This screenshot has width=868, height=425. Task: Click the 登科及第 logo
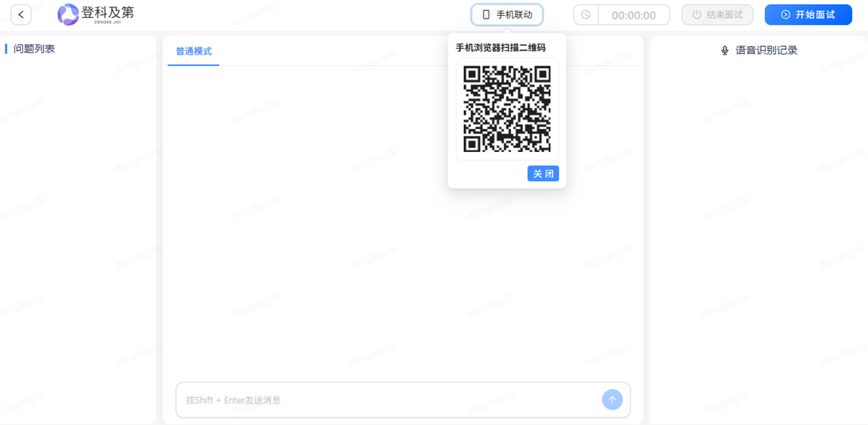click(95, 14)
